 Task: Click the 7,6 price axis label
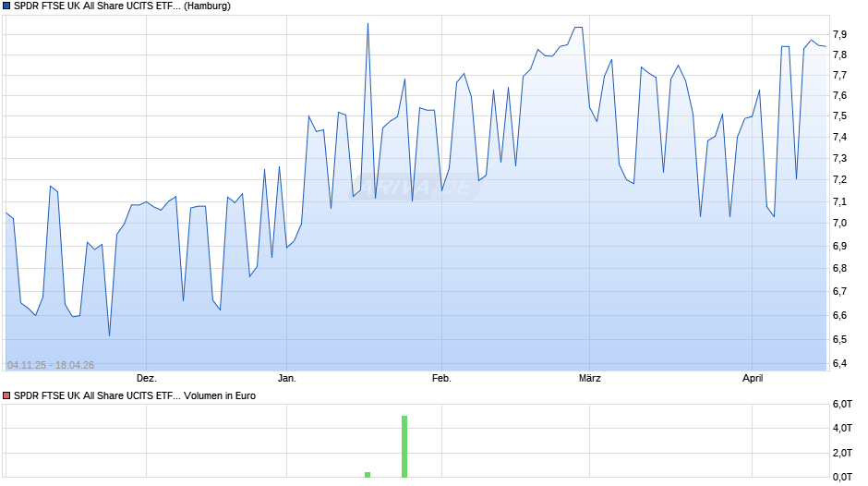click(x=839, y=96)
